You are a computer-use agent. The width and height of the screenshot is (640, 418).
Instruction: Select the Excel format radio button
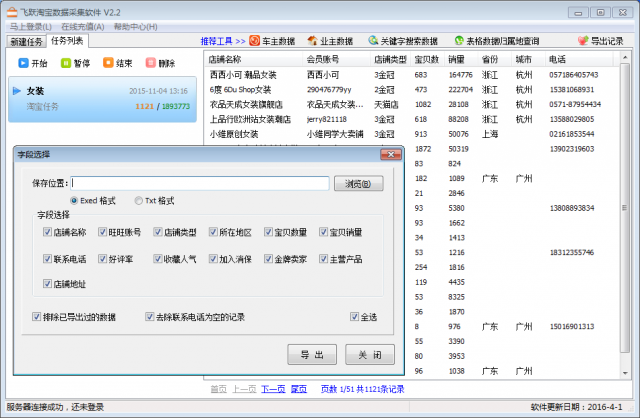tap(74, 200)
